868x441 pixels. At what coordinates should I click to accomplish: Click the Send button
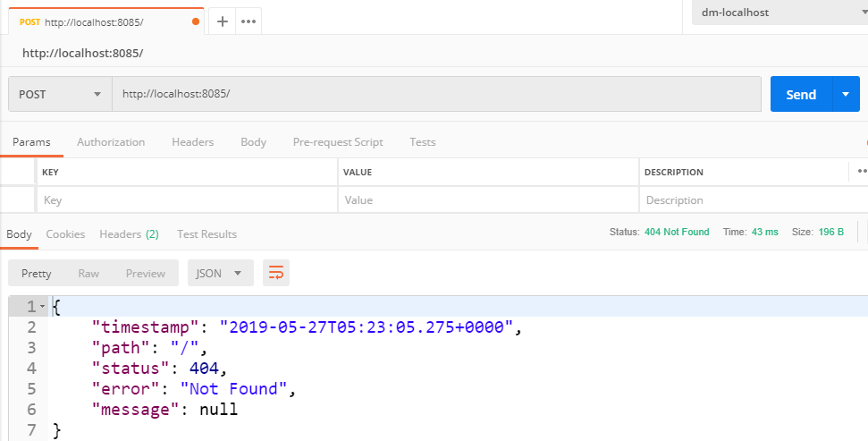[801, 94]
